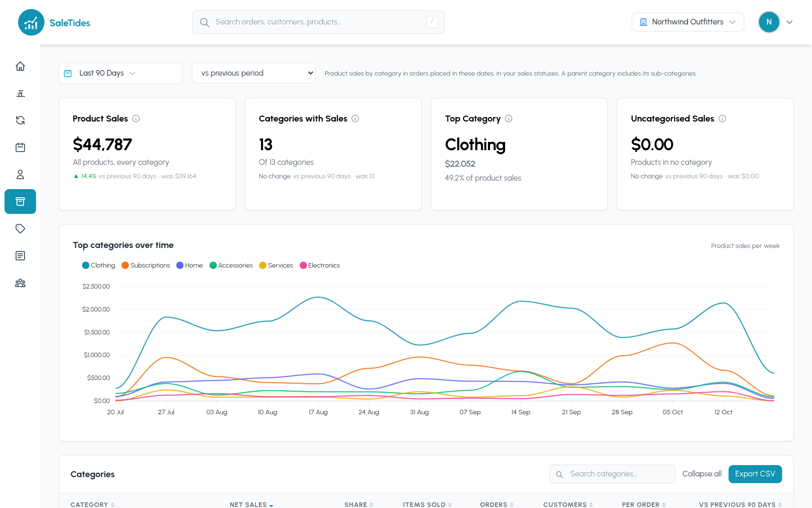The height and width of the screenshot is (508, 812).
Task: Sort table by CATEGORY column
Action: pyautogui.click(x=92, y=505)
